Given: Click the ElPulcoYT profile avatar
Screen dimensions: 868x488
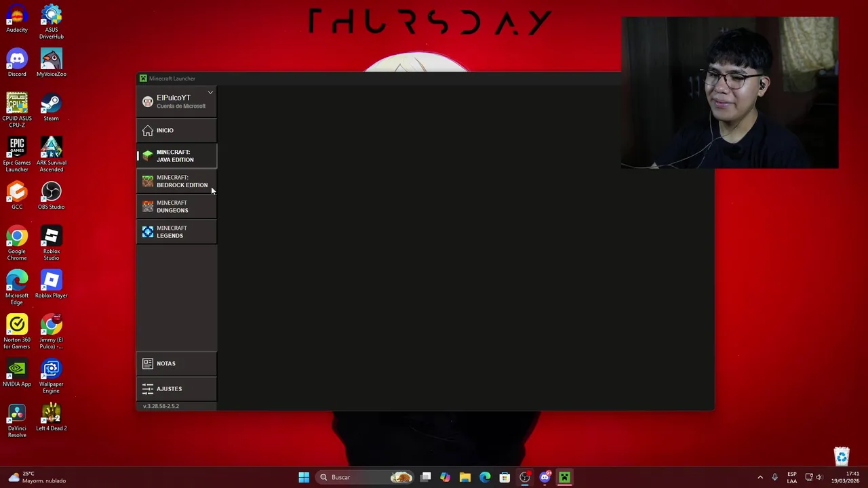Looking at the screenshot, I should [148, 102].
